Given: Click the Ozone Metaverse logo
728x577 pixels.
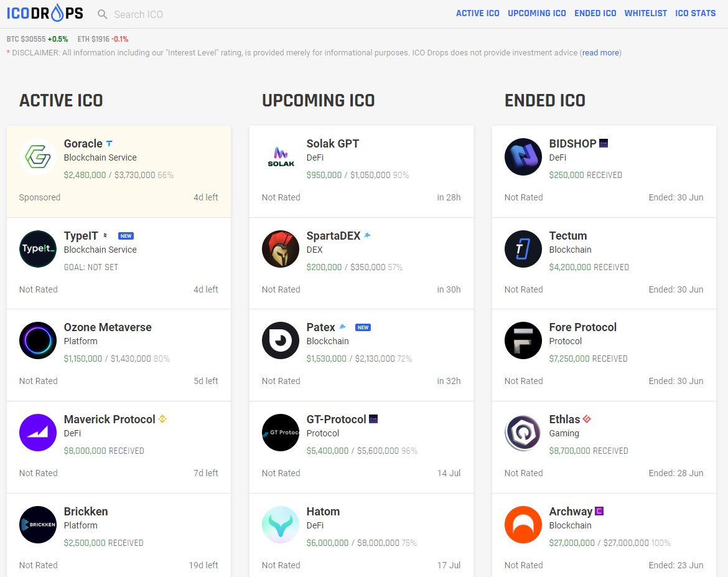Looking at the screenshot, I should [x=37, y=340].
